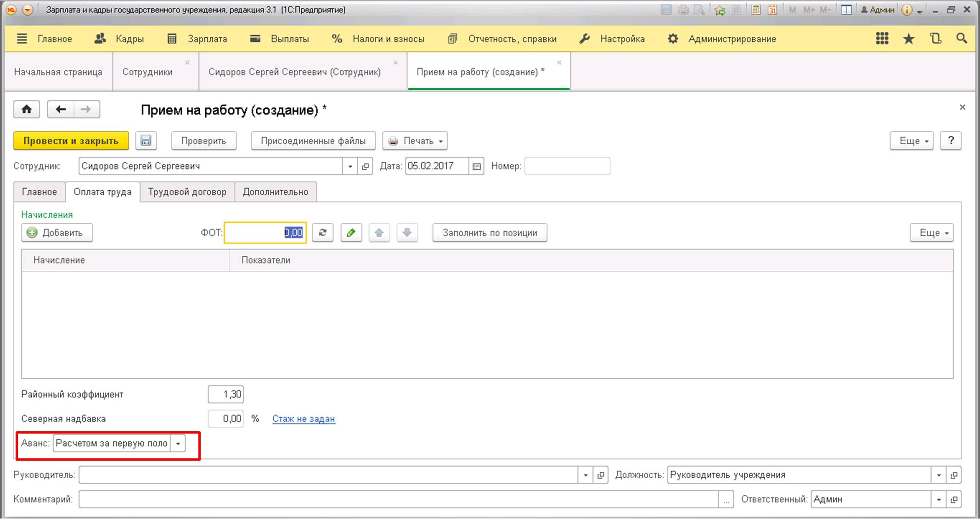Viewport: 980px width, 519px height.
Task: Open the Calculator icon in the title bar
Action: pos(756,10)
